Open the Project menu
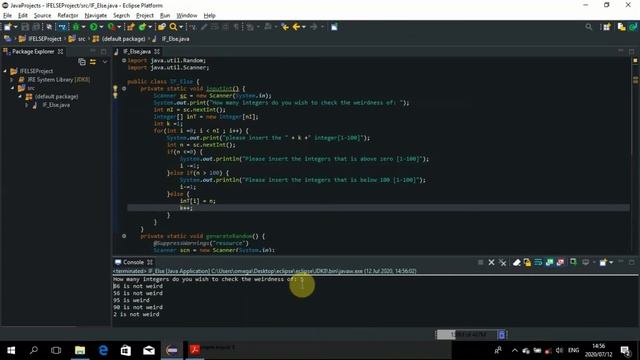 pyautogui.click(x=145, y=16)
